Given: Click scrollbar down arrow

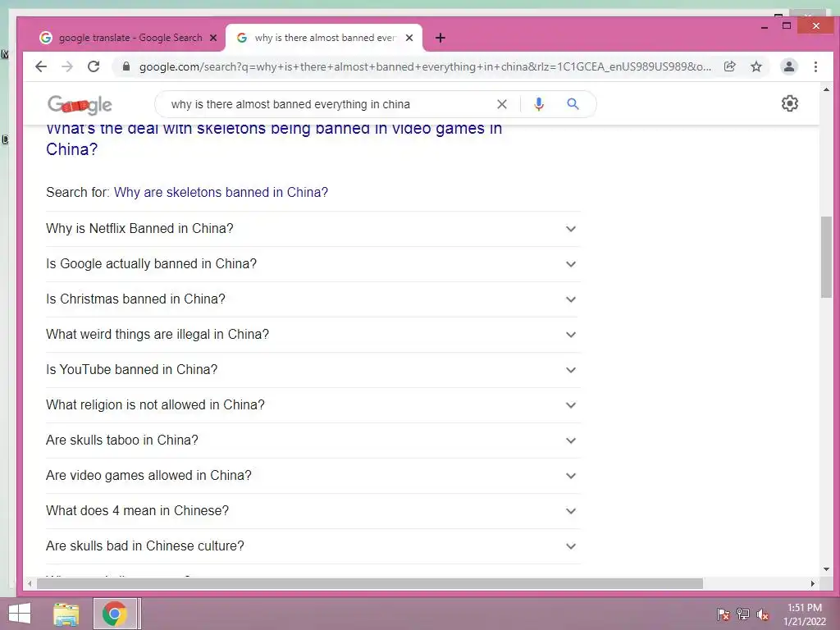Looking at the screenshot, I should click(x=826, y=569).
